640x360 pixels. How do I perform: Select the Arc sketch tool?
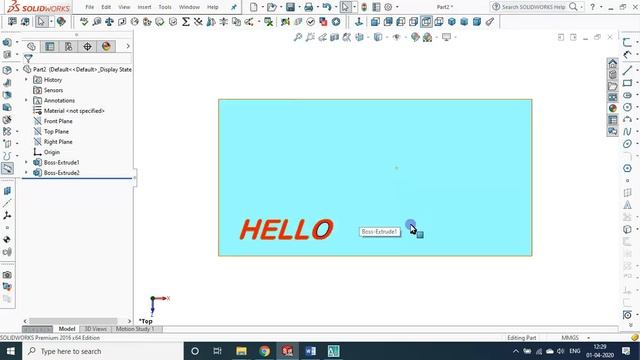(627, 119)
